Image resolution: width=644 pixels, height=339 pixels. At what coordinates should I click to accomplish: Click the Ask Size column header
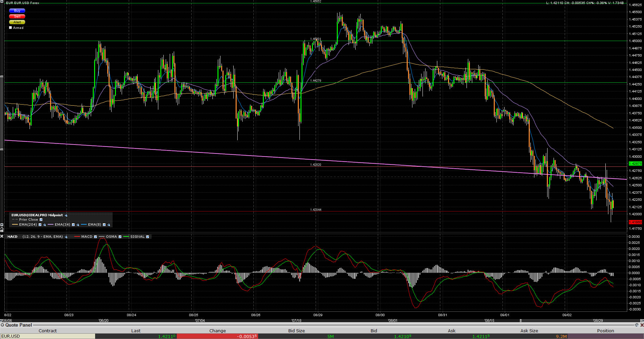529,331
